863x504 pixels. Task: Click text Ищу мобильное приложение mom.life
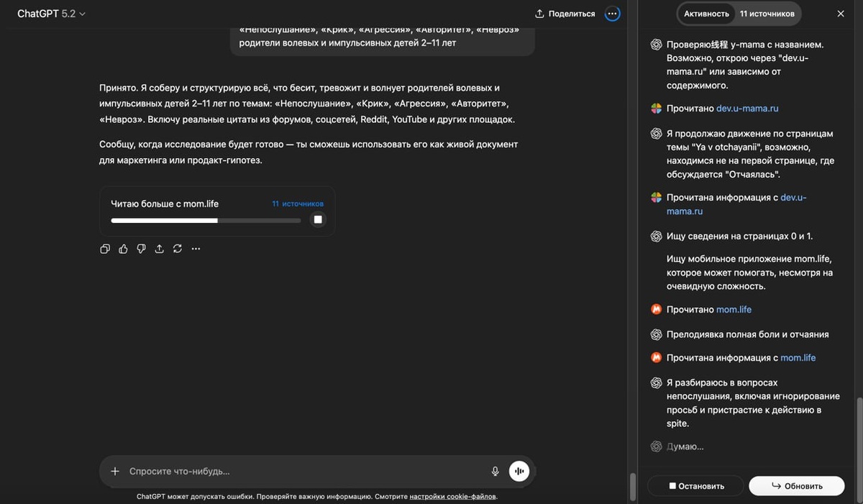pyautogui.click(x=749, y=272)
